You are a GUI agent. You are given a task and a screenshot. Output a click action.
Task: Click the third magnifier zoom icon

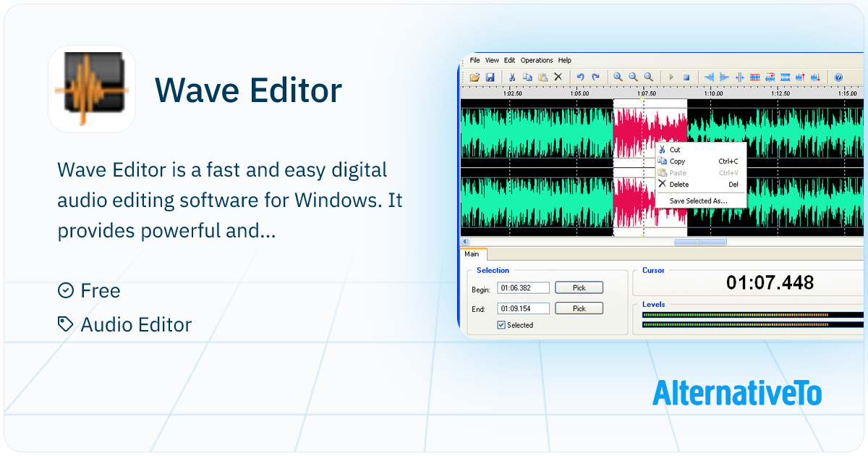tap(649, 77)
